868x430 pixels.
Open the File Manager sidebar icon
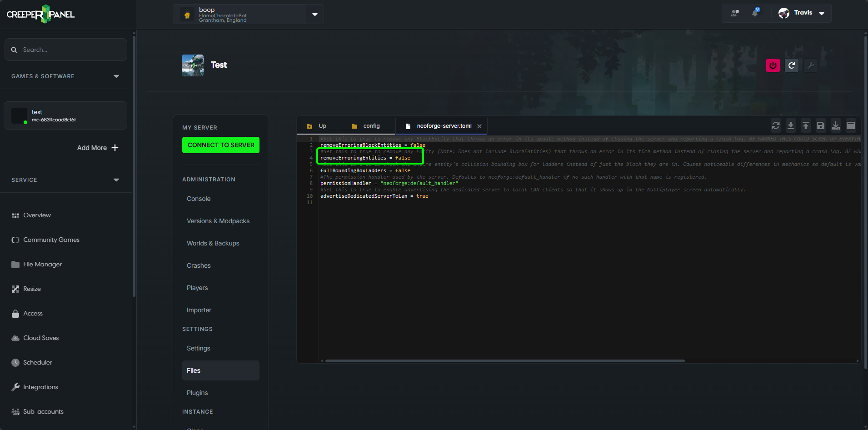[15, 264]
